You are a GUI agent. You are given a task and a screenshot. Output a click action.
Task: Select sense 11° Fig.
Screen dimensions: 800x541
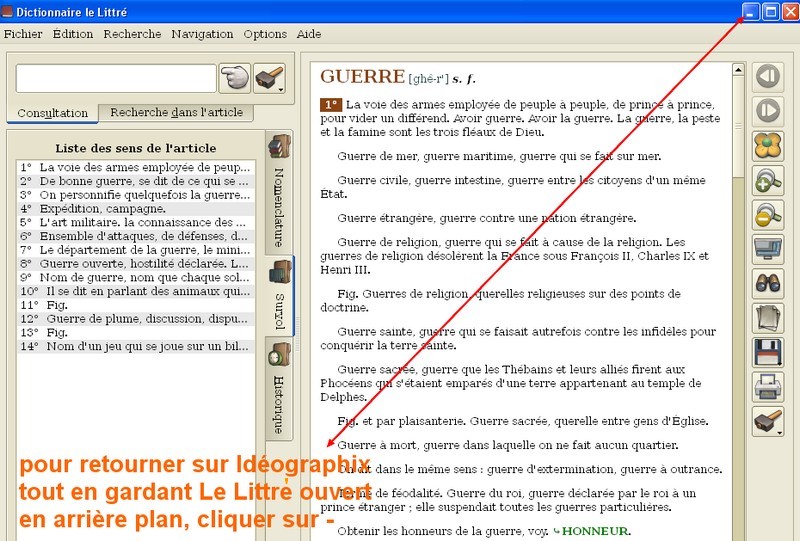tap(136, 305)
